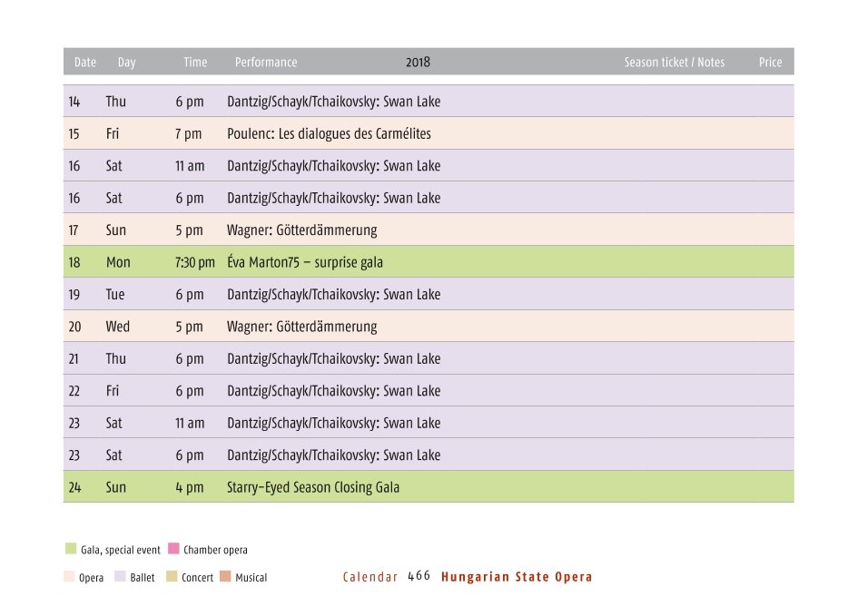Click the Calendar footer text
857x616 pixels.
[370, 577]
